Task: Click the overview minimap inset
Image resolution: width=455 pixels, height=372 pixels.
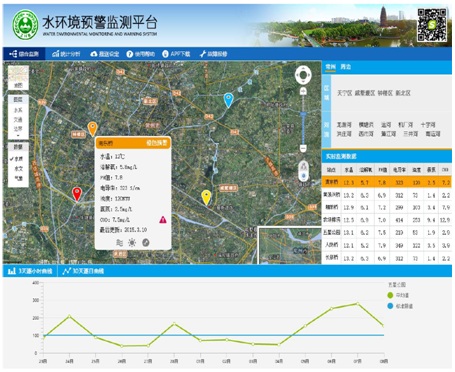Action: [290, 246]
